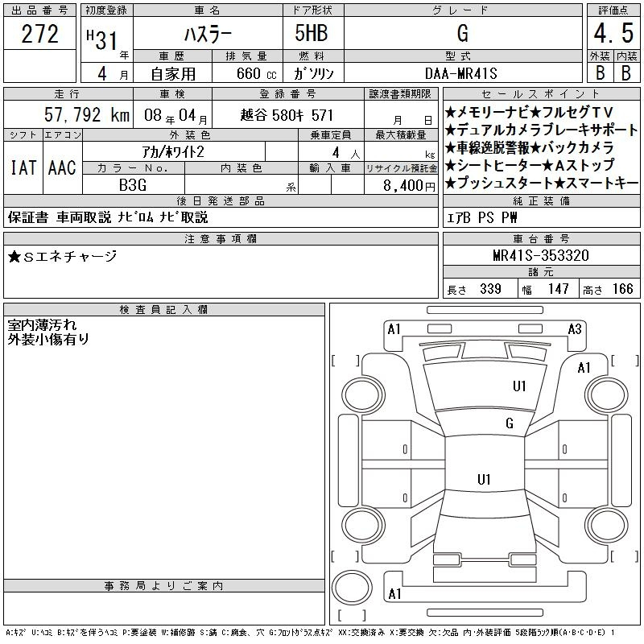Screen dimensions: 644x644
Task: Click the seating capacity 4 人
Action: pos(346,153)
